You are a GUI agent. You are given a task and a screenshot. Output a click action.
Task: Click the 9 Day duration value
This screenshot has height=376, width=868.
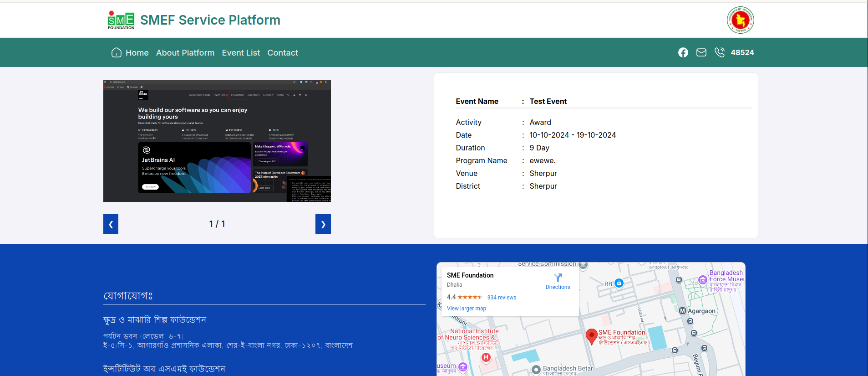(539, 148)
